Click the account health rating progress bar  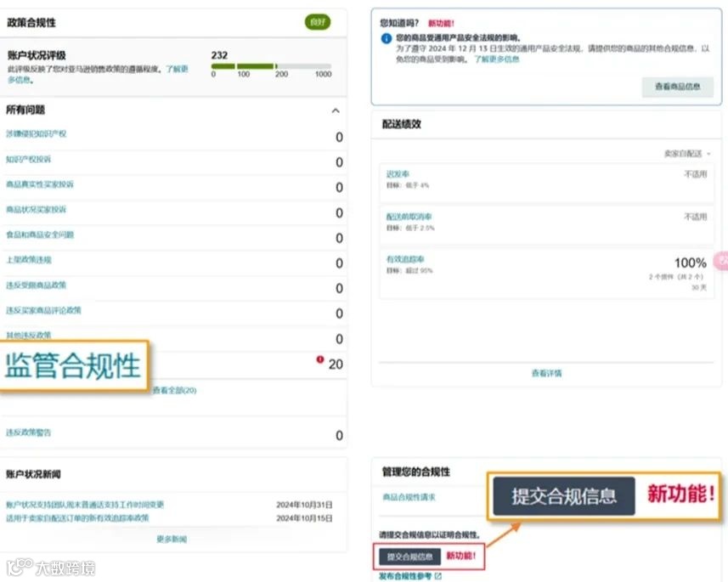point(271,66)
